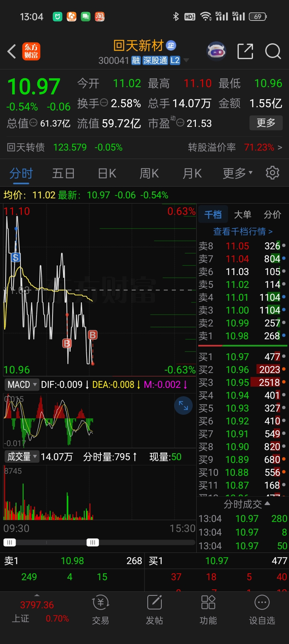Tap the bottom 卖1 10.98 268 summary
289x644 pixels.
72,561
